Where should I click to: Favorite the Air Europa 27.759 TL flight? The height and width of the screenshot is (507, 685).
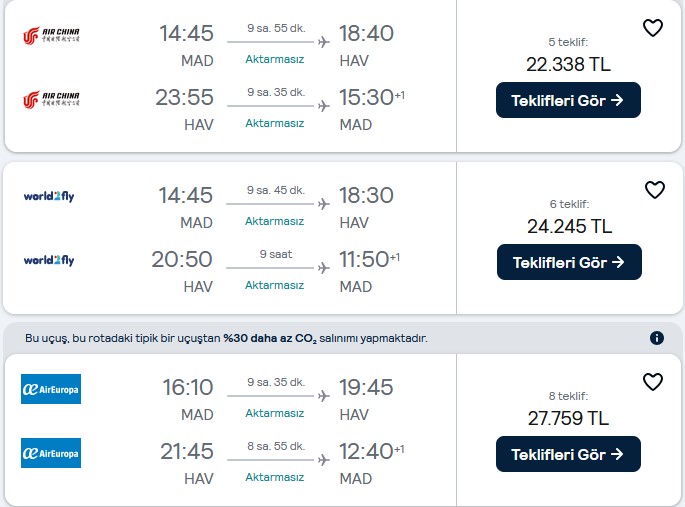click(x=653, y=382)
